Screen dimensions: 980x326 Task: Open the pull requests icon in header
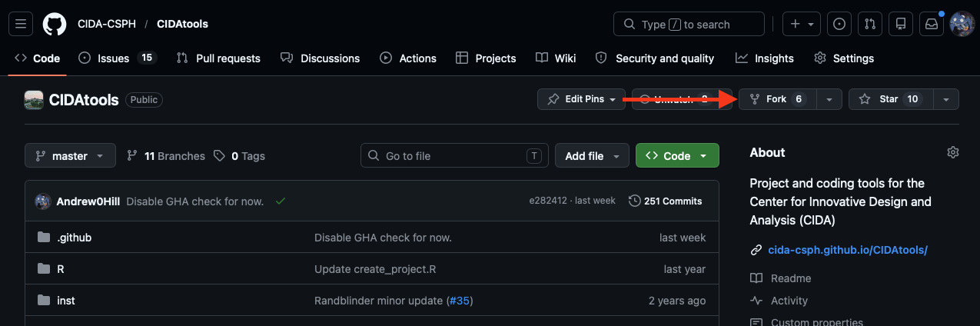point(870,24)
